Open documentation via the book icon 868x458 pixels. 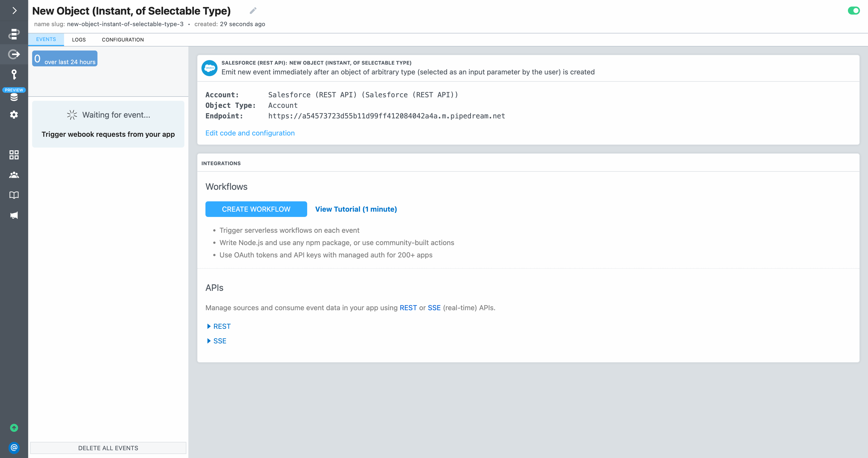pyautogui.click(x=14, y=195)
